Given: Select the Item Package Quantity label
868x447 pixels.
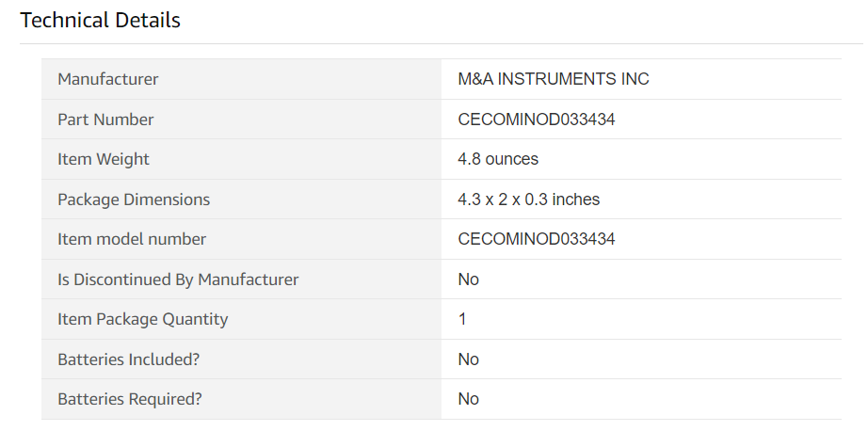Looking at the screenshot, I should (x=143, y=319).
